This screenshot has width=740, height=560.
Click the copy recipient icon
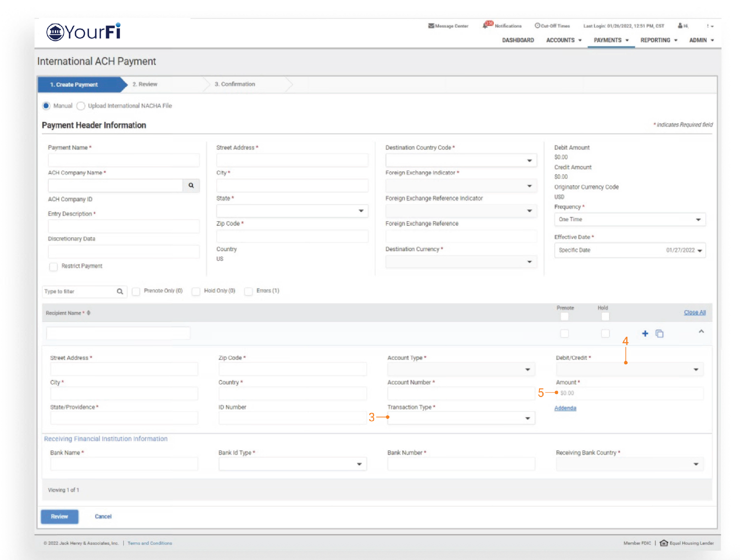[x=660, y=334]
